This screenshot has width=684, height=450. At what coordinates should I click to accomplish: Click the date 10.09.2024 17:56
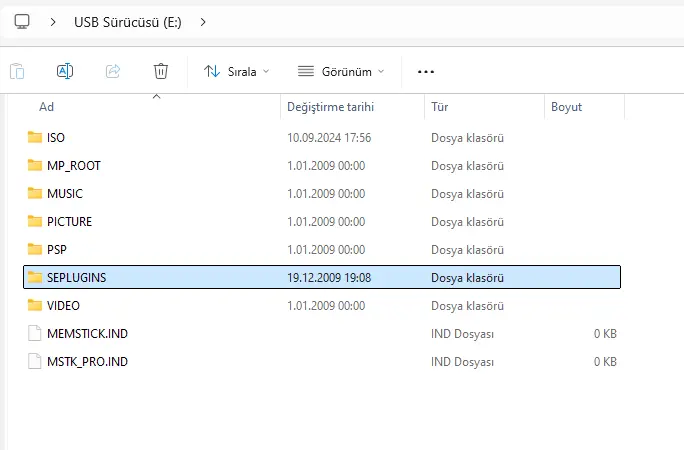click(329, 138)
